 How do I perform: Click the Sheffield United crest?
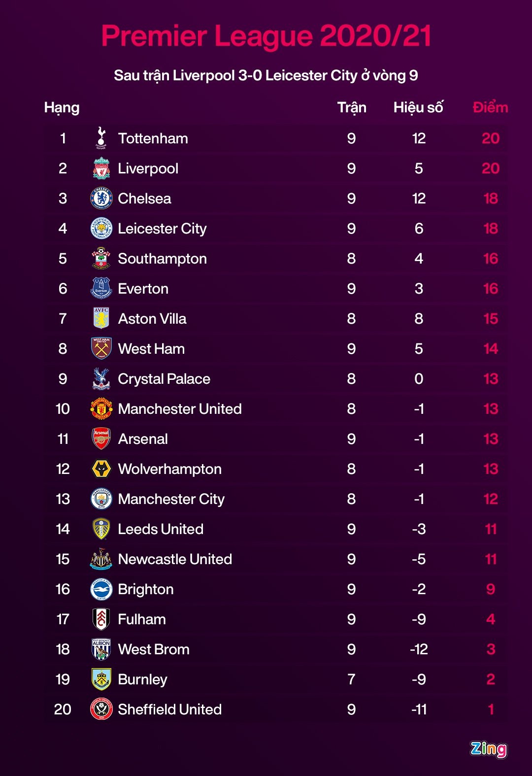tap(101, 709)
